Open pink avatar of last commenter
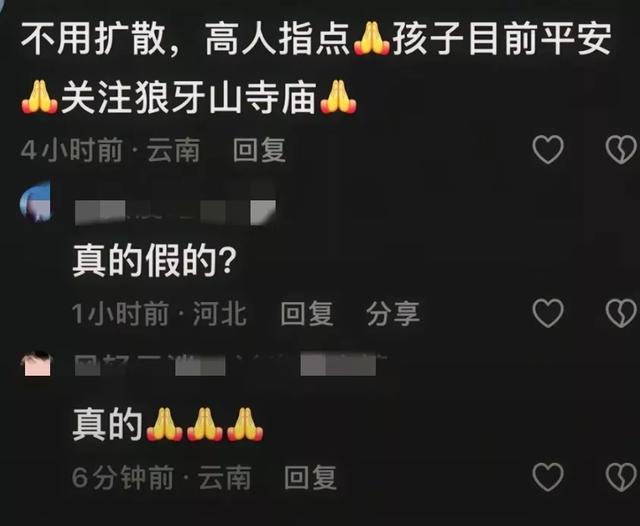640x526 pixels. point(37,364)
